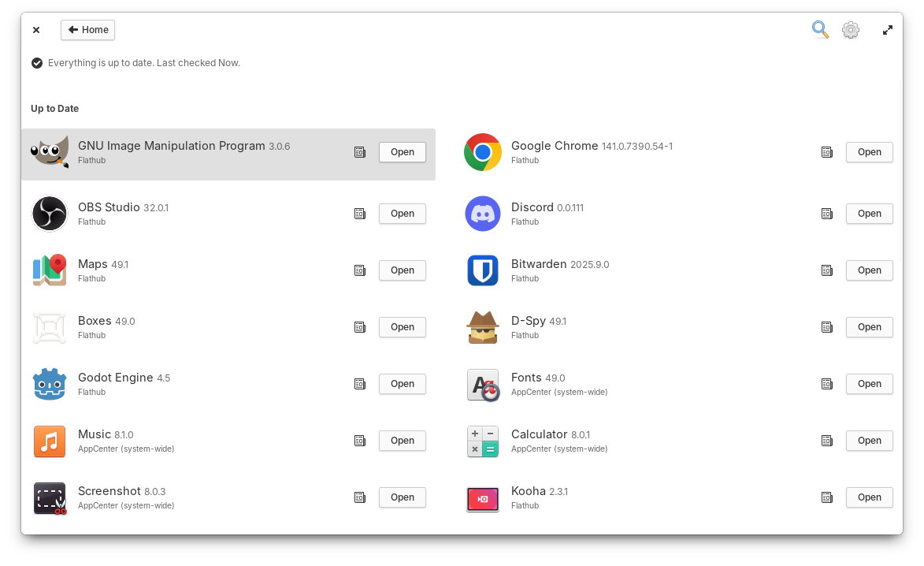Select the Screenshot app icon
Image resolution: width=924 pixels, height=566 pixels.
coord(50,497)
